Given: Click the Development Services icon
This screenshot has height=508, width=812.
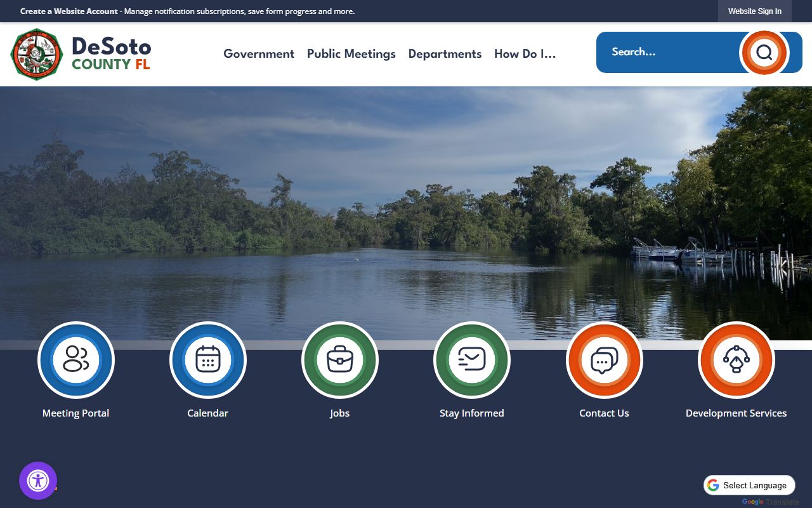Looking at the screenshot, I should click(736, 359).
